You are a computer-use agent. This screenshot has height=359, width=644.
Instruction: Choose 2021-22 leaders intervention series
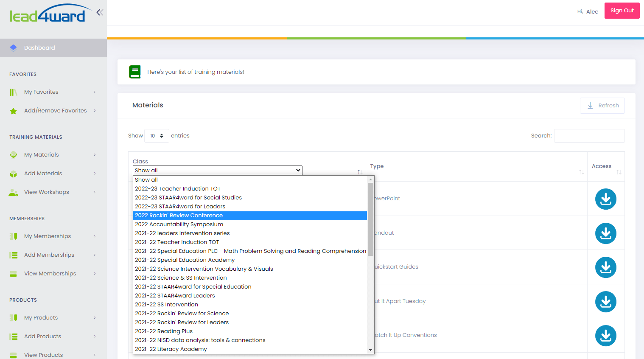(250, 233)
